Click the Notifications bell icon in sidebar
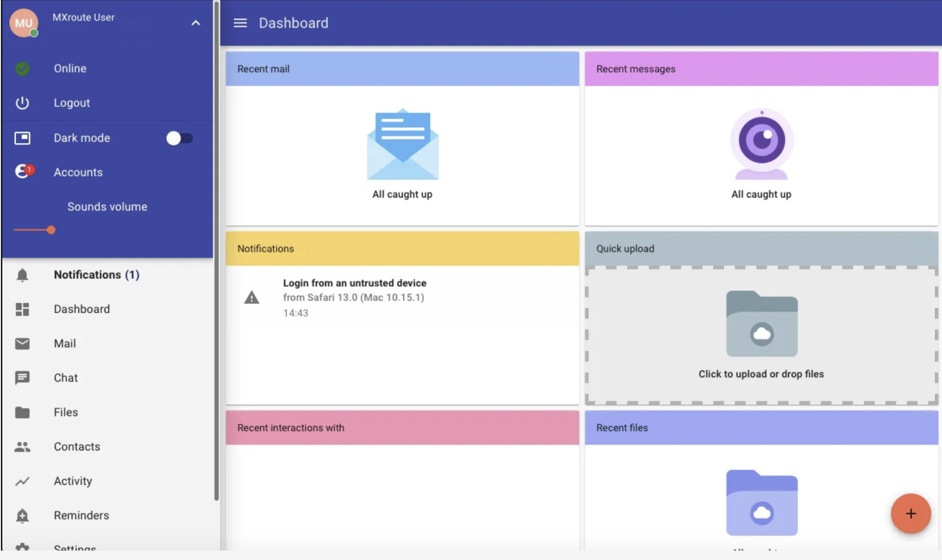Image resolution: width=942 pixels, height=560 pixels. pos(22,275)
